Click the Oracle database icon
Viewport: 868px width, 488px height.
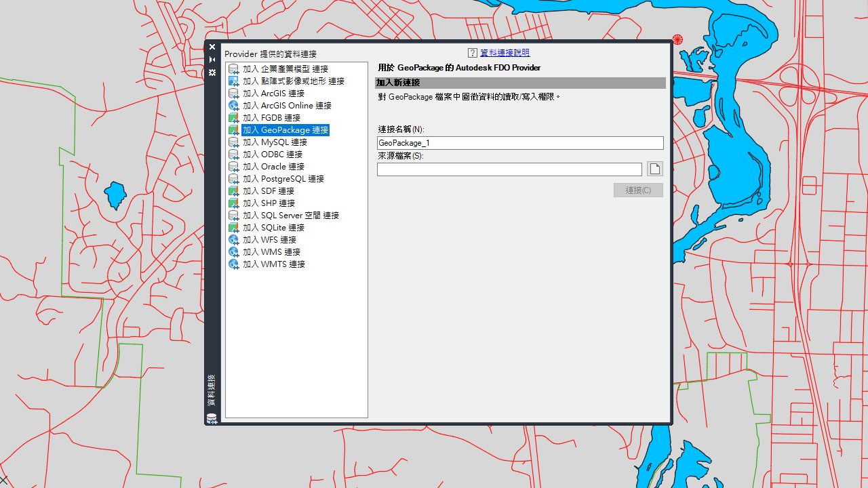(x=233, y=167)
